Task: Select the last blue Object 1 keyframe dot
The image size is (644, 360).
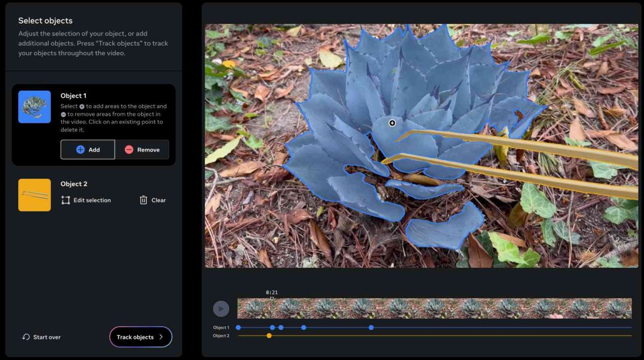Action: (x=371, y=327)
